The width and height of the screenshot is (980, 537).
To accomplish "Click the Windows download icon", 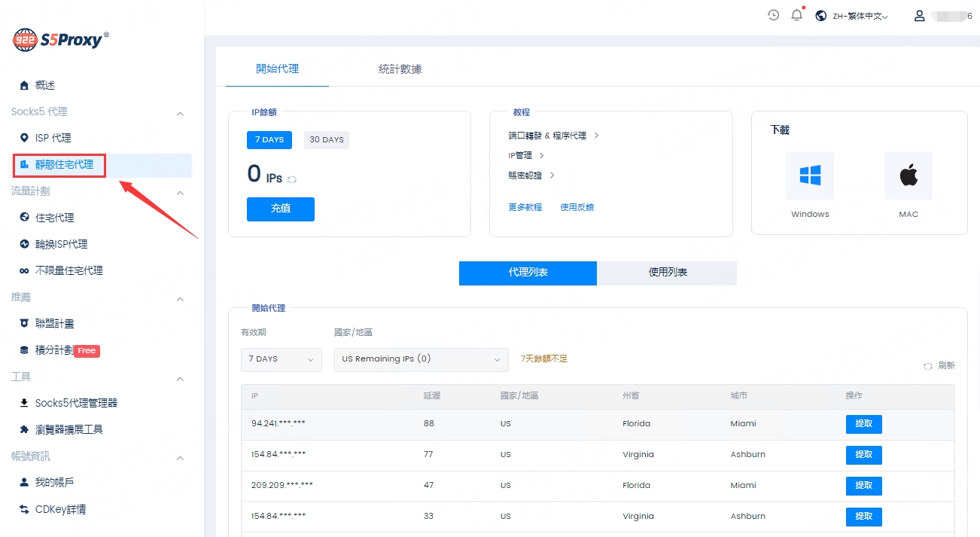I will (x=809, y=175).
